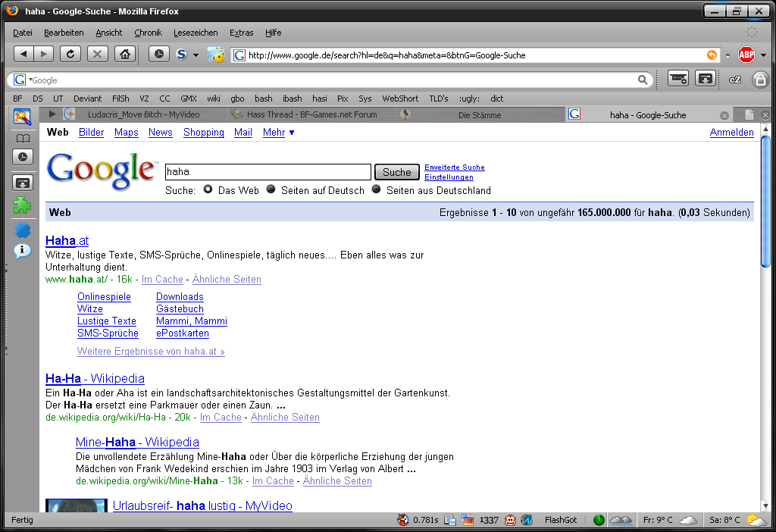
Task: Click the blue gear sidebar icon
Action: pyautogui.click(x=22, y=230)
